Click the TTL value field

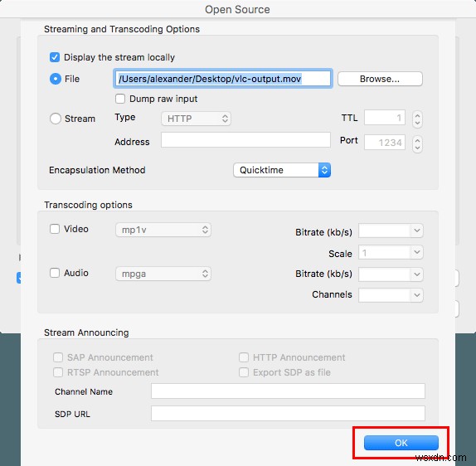(385, 118)
